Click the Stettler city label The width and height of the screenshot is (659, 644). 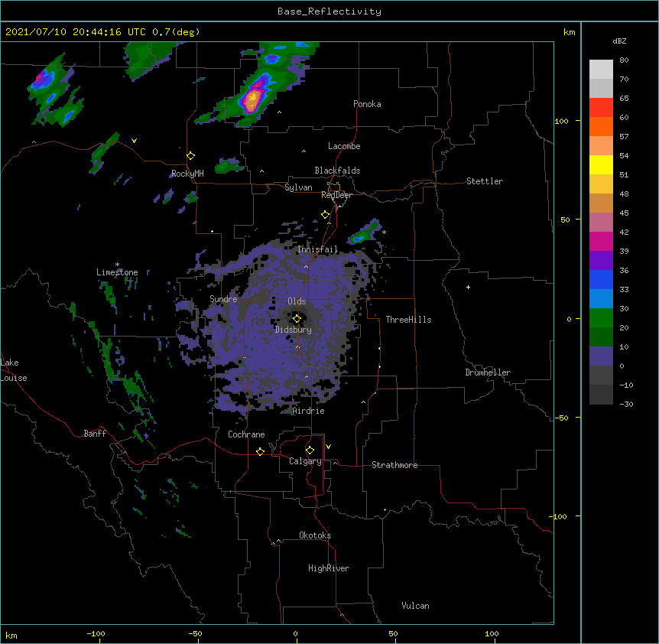coord(485,181)
